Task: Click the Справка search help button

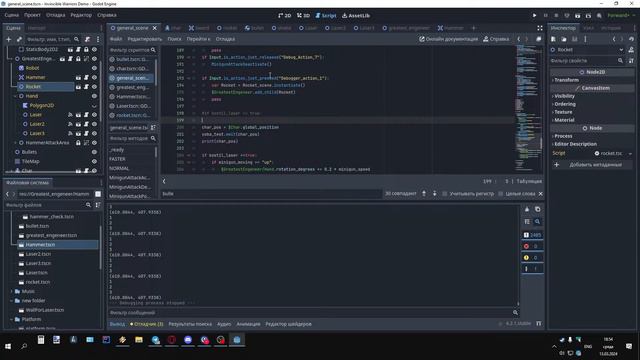Action: [496, 39]
